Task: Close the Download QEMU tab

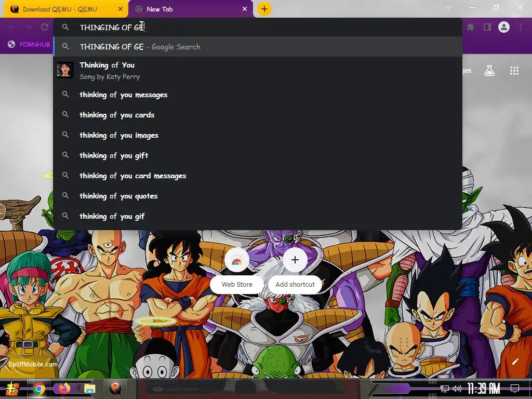Action: tap(121, 9)
